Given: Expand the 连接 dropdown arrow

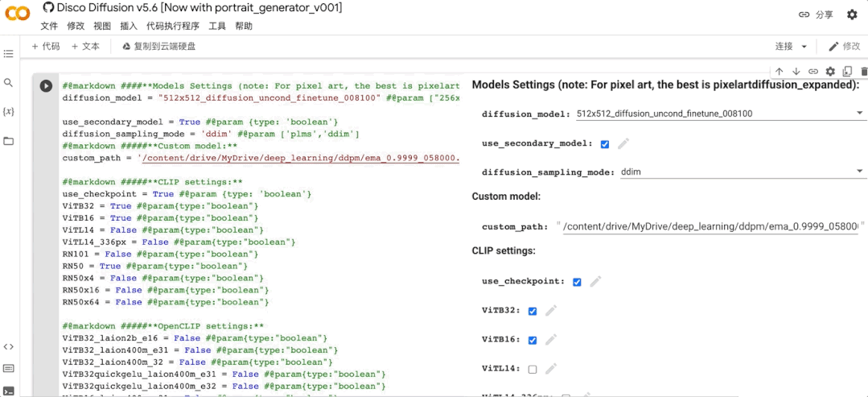Looking at the screenshot, I should click(x=804, y=47).
